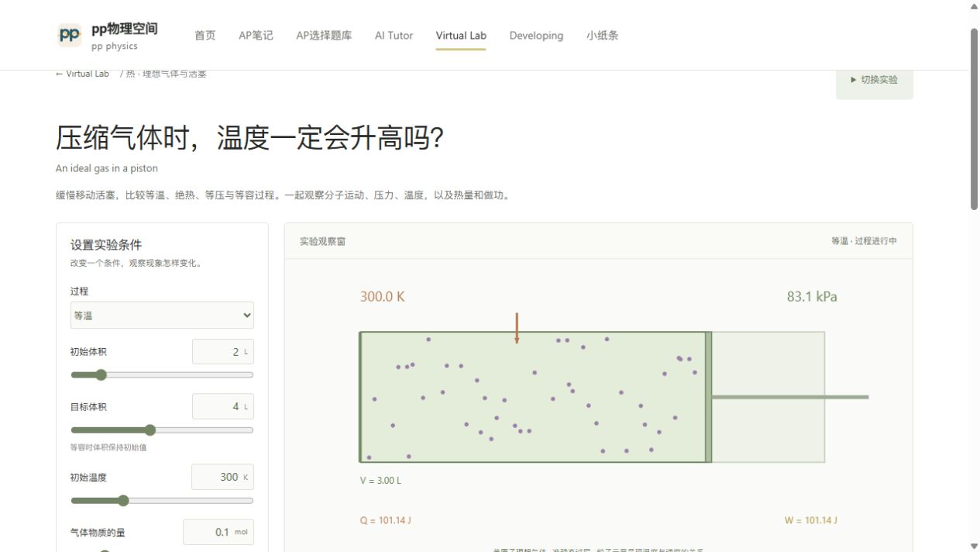Open the AP选择题库 nav item
The image size is (980, 552).
[324, 36]
